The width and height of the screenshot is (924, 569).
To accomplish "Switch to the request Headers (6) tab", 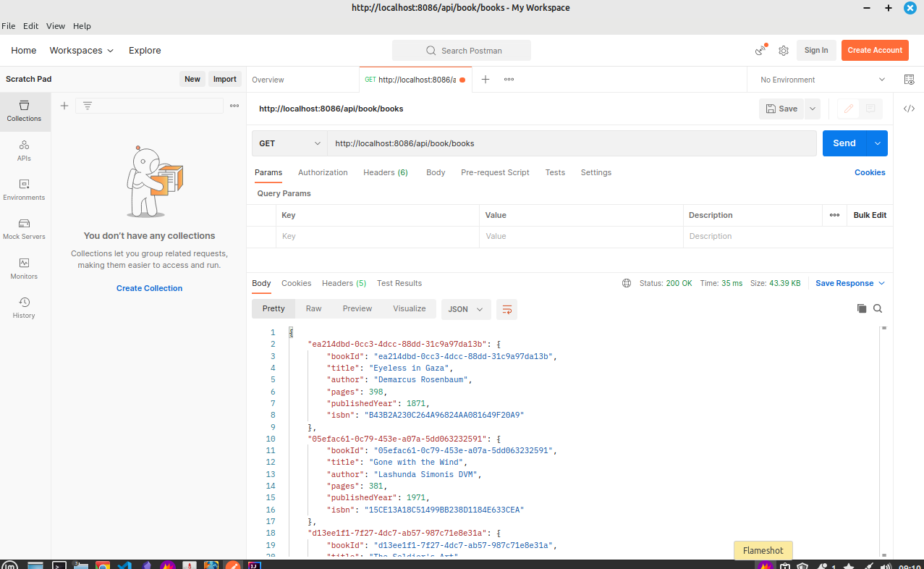I will click(386, 172).
